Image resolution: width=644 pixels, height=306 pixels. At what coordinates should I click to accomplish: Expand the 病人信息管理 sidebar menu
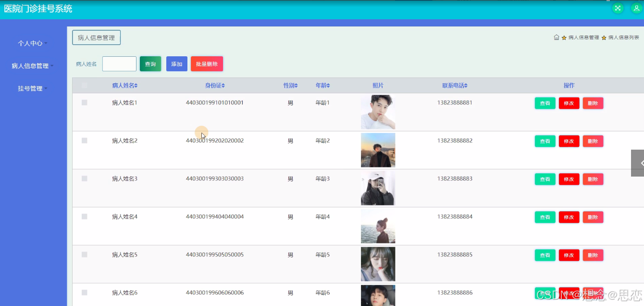33,66
